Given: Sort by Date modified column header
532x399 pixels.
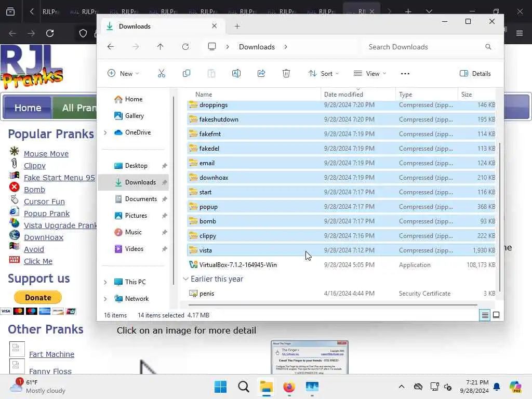Looking at the screenshot, I should click(358, 95).
